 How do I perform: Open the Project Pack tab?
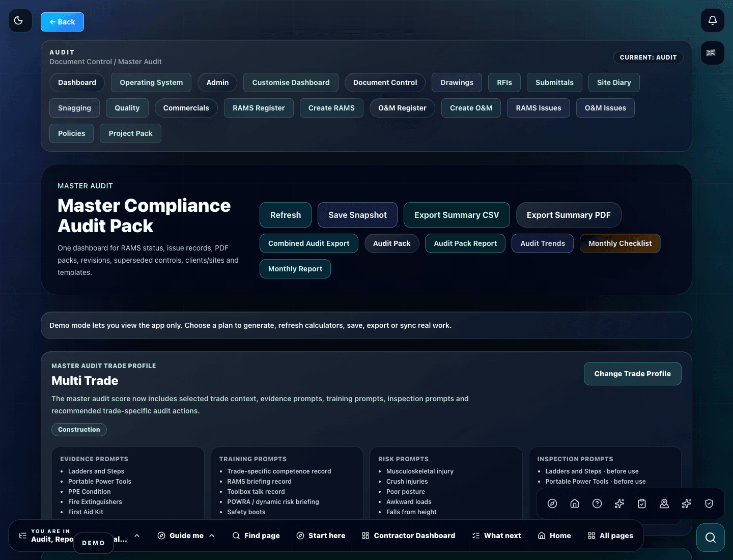pyautogui.click(x=130, y=133)
